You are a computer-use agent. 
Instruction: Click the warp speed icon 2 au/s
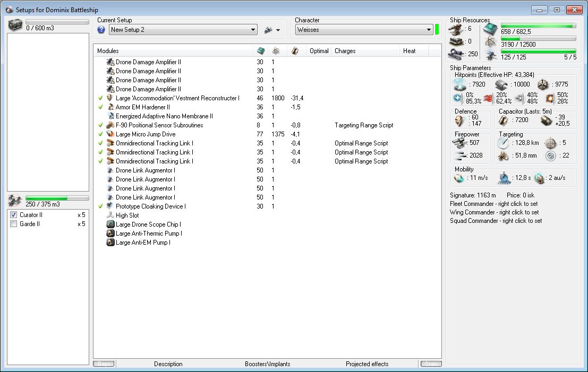click(539, 178)
